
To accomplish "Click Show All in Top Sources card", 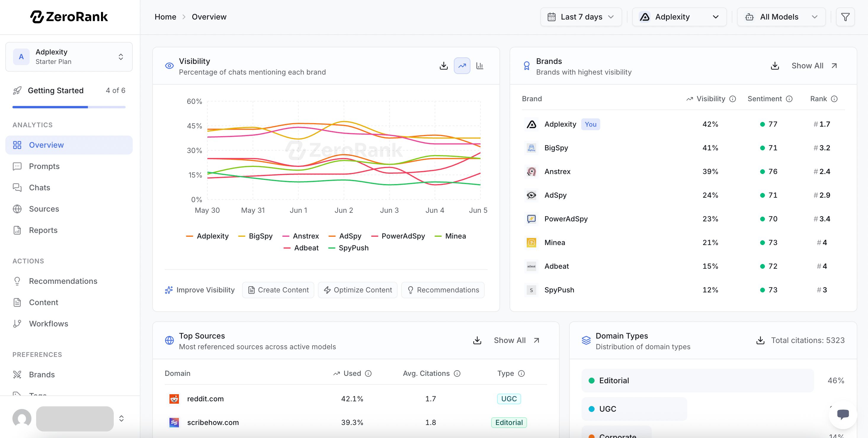I will click(516, 340).
